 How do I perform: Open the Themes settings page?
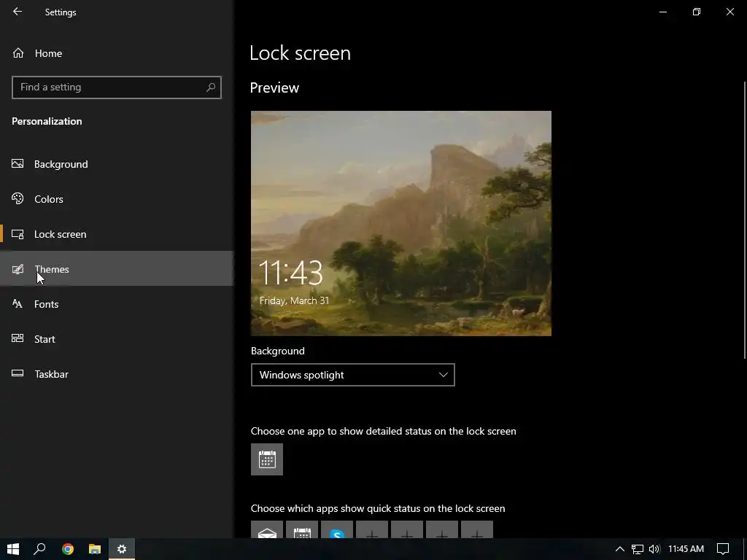click(117, 269)
